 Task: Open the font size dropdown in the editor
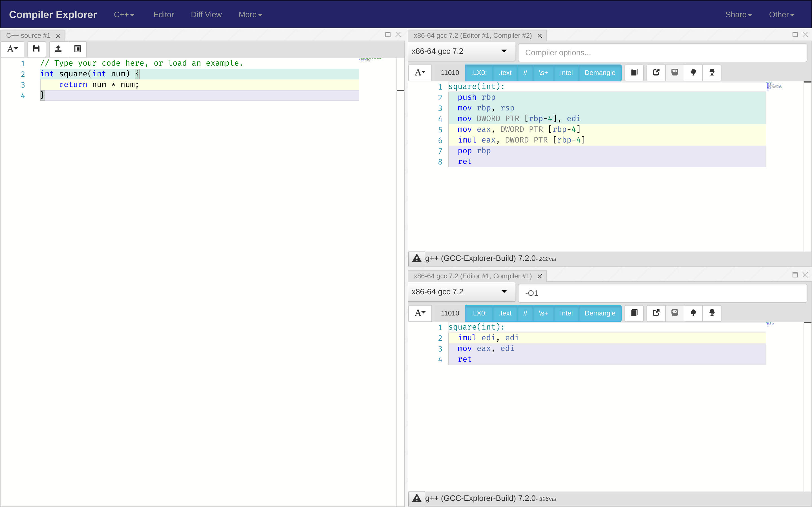tap(12, 49)
